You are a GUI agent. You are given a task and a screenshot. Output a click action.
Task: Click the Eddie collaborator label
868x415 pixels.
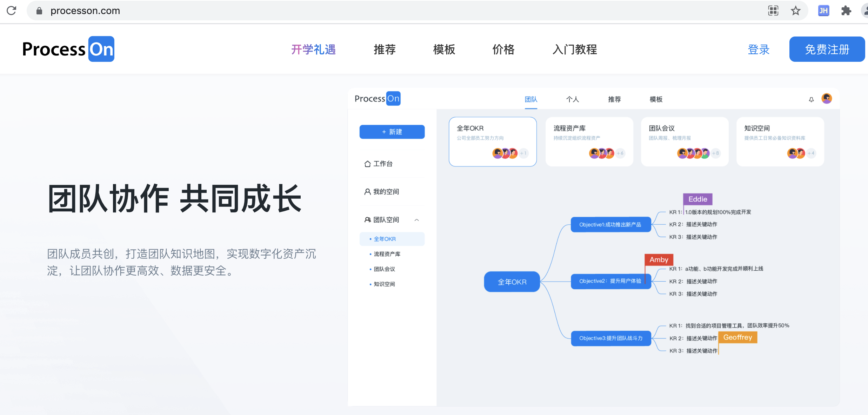[697, 199]
